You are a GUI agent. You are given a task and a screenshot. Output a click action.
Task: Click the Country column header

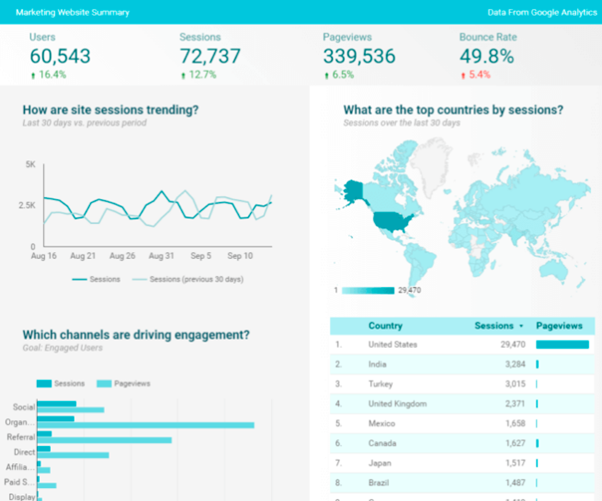pos(385,326)
